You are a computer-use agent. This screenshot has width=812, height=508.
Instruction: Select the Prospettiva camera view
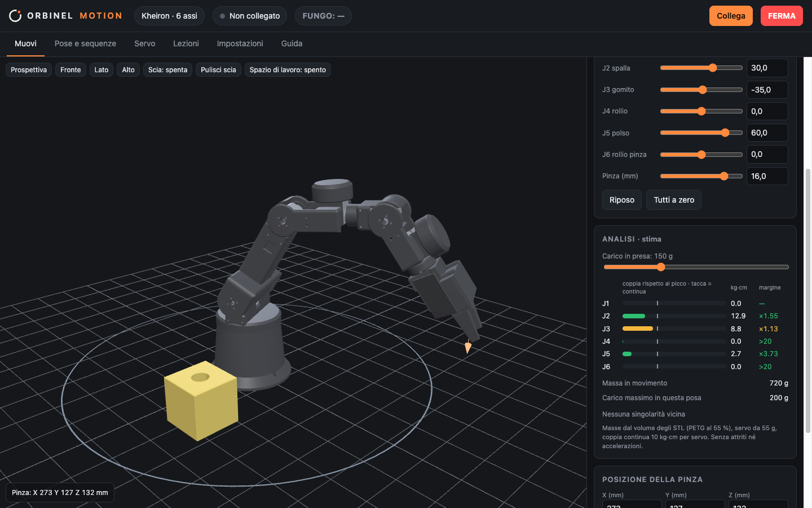coord(29,70)
